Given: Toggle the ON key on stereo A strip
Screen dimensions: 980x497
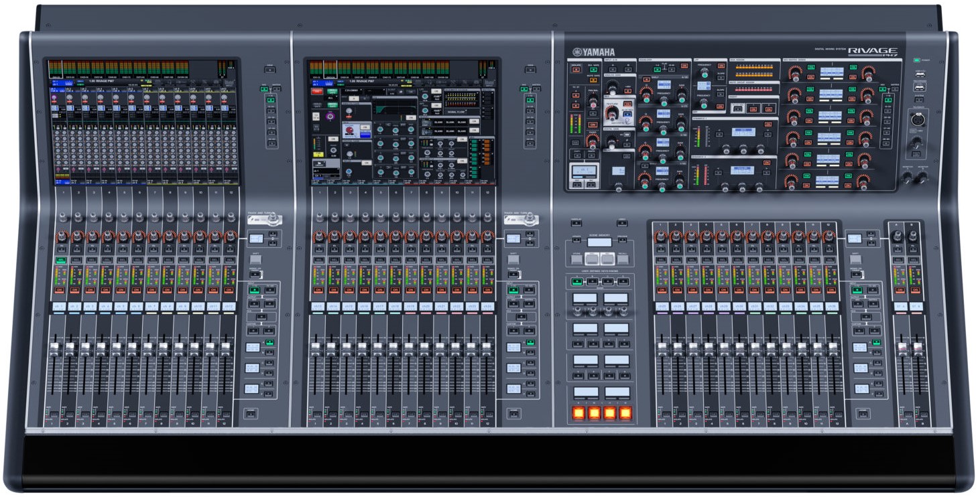Looking at the screenshot, I should point(902,290).
